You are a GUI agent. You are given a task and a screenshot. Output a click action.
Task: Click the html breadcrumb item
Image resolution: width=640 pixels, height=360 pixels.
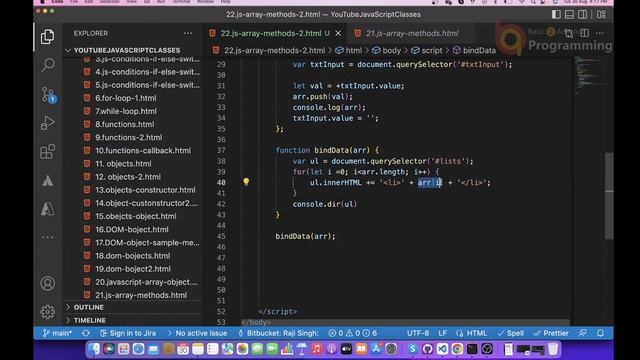pyautogui.click(x=349, y=50)
